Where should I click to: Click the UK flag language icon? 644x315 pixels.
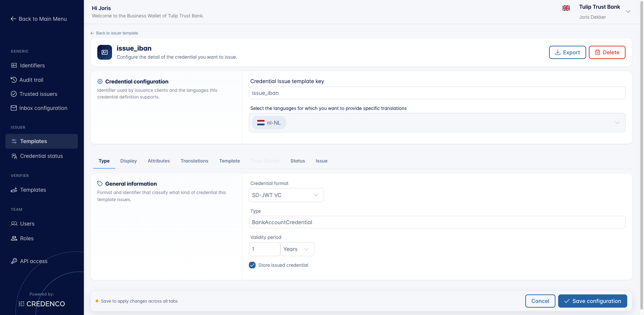566,8
